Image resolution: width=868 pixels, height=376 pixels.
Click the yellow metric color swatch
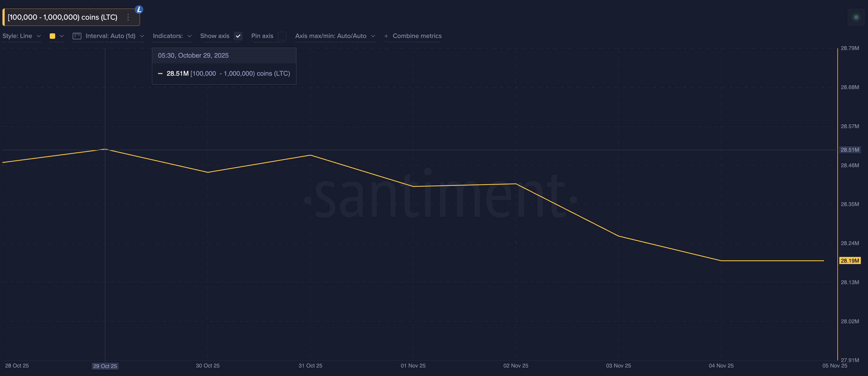(x=52, y=36)
